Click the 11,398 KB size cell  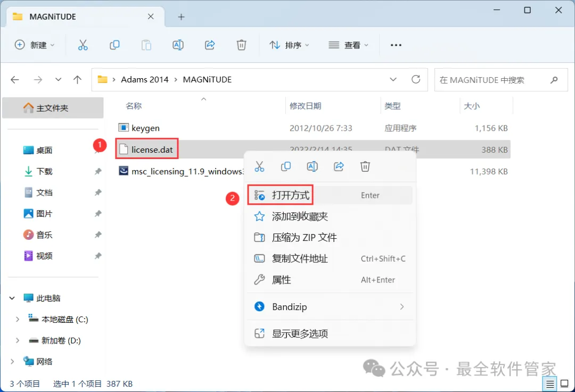tap(489, 171)
